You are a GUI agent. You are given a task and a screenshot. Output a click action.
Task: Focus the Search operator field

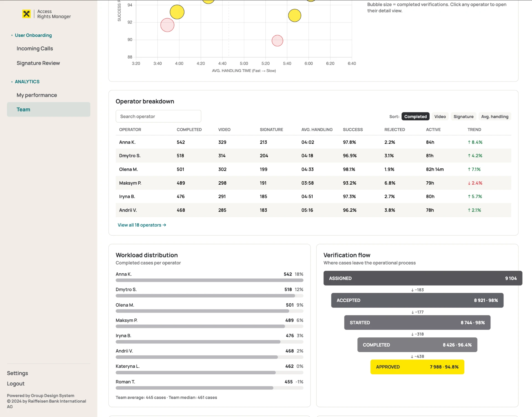(158, 116)
